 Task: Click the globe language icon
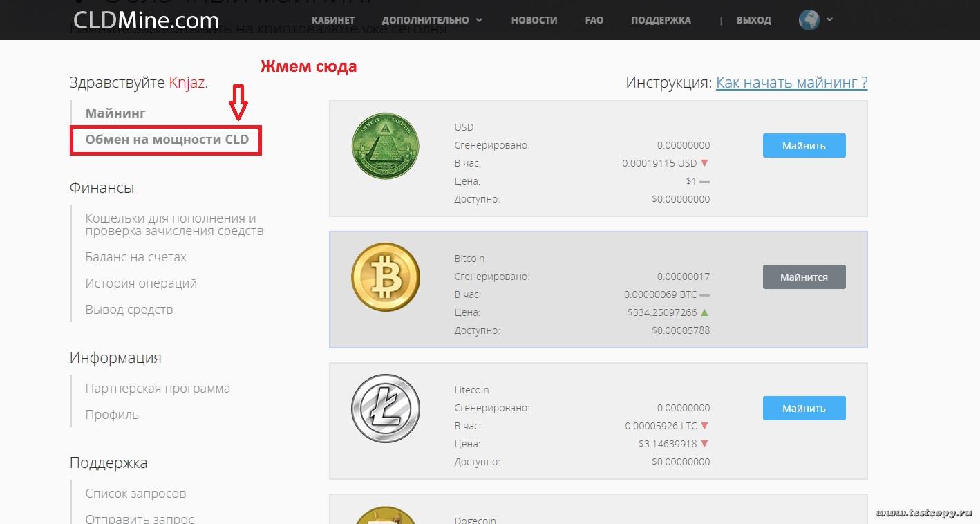[x=809, y=20]
